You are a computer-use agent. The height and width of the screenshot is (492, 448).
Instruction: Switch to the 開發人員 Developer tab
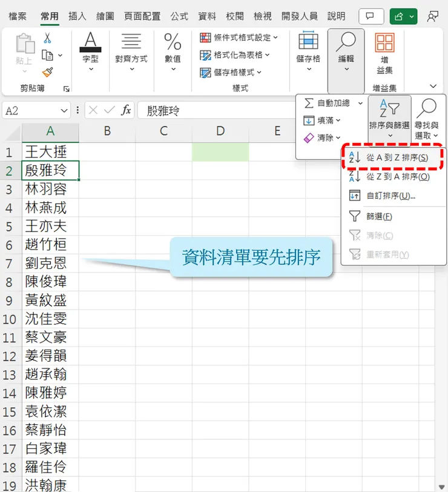(x=300, y=16)
